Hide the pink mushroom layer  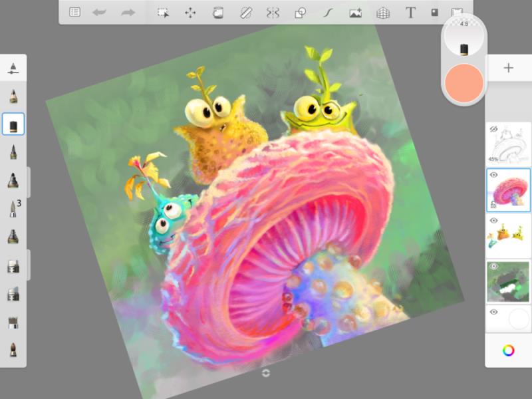pyautogui.click(x=493, y=175)
